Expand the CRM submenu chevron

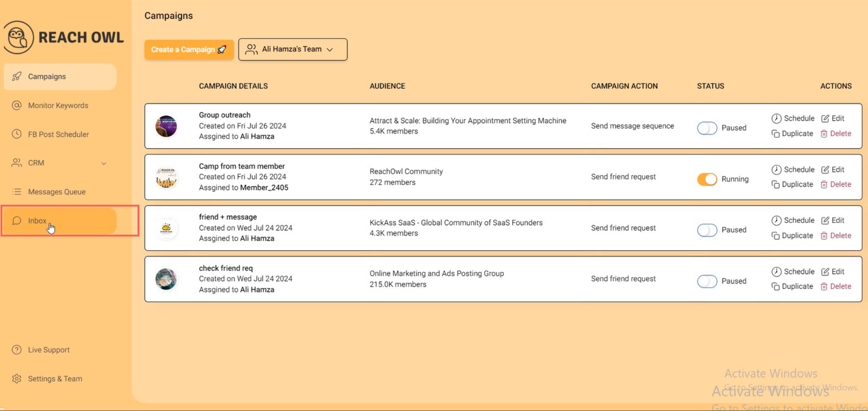[x=104, y=163]
